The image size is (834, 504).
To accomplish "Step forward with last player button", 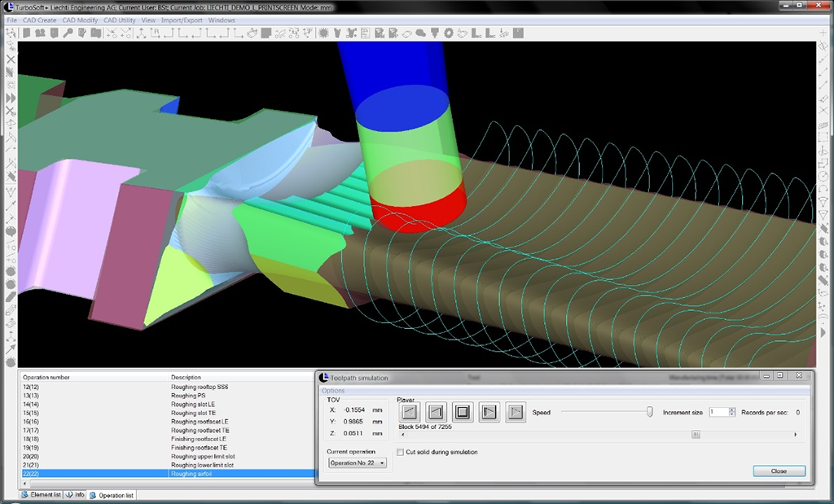I will 515,412.
